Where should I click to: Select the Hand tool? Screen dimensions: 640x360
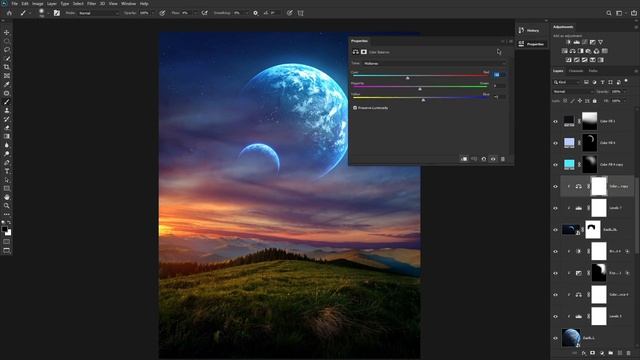tap(7, 197)
